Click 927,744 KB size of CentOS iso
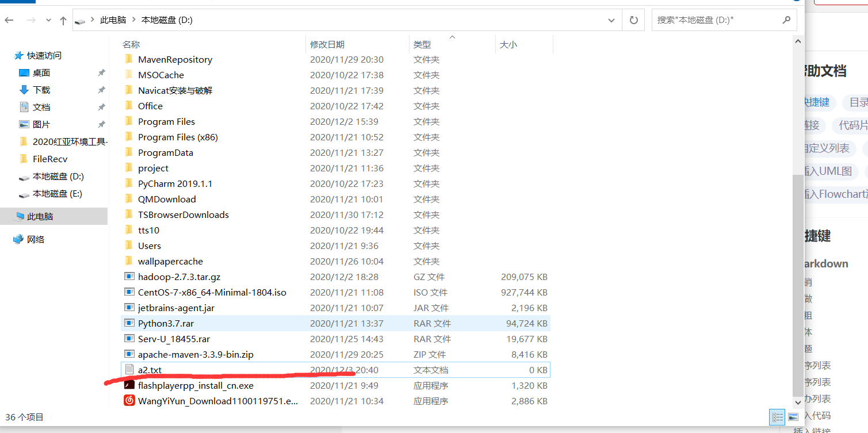 pyautogui.click(x=524, y=292)
